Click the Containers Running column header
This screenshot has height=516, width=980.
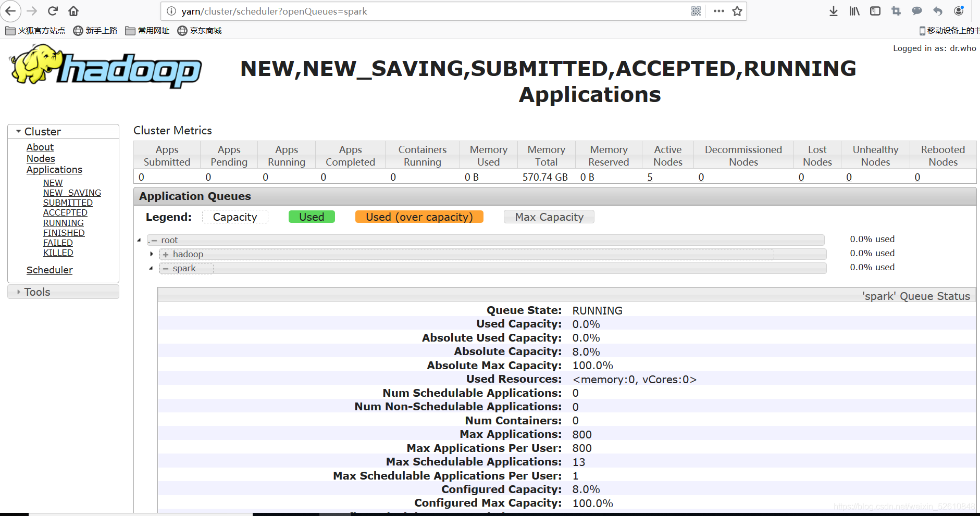(x=423, y=156)
